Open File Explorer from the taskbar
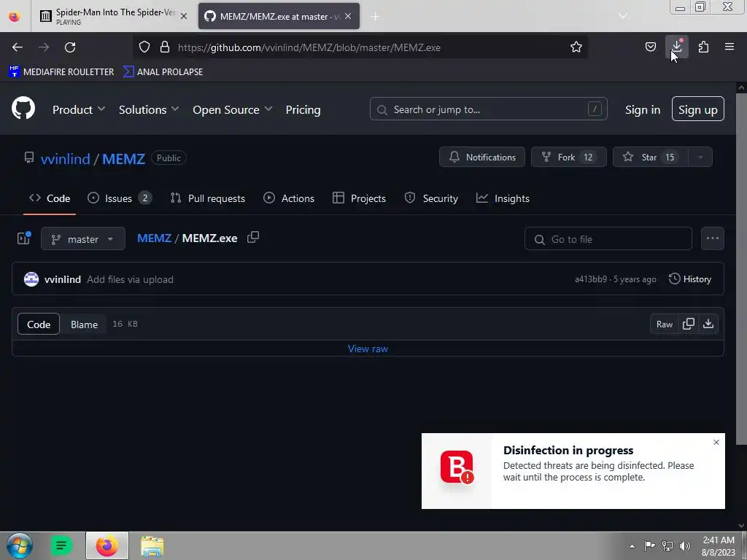The height and width of the screenshot is (560, 747). [152, 545]
